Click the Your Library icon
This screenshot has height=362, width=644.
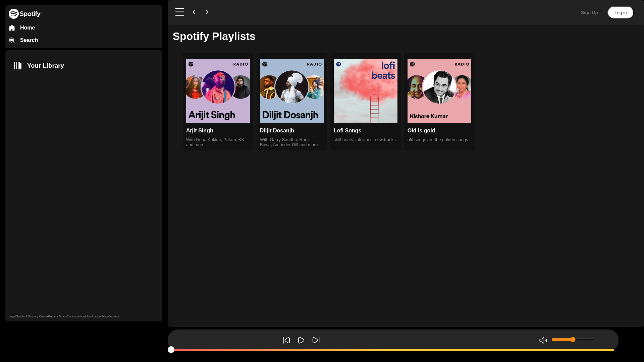[x=17, y=66]
